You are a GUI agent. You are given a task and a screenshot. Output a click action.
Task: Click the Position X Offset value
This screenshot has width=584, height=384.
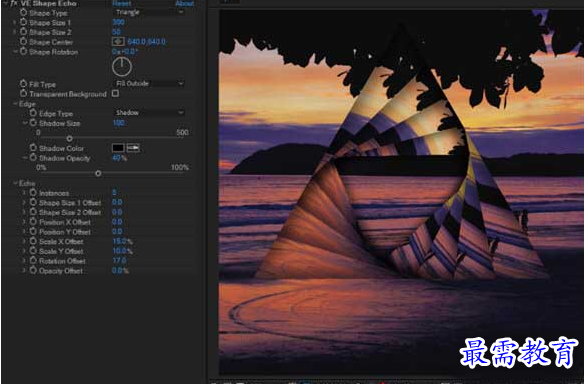coord(117,222)
